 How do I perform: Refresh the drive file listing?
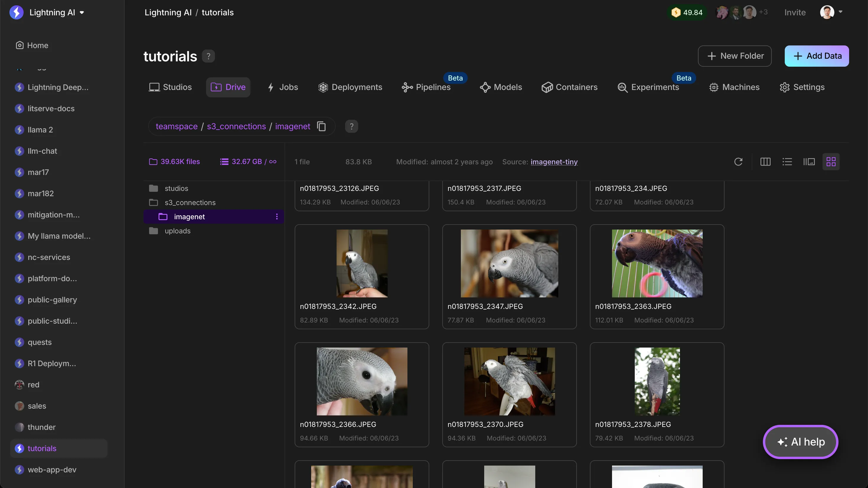(x=738, y=162)
